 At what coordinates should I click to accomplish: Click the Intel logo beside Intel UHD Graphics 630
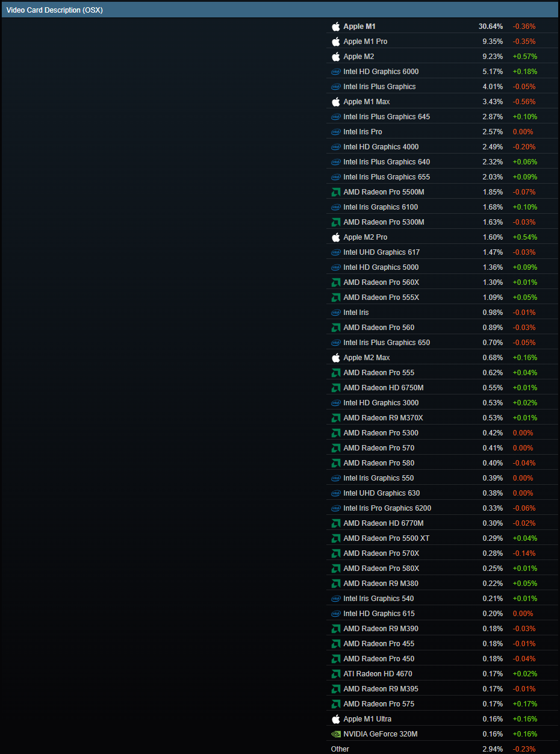pyautogui.click(x=336, y=493)
